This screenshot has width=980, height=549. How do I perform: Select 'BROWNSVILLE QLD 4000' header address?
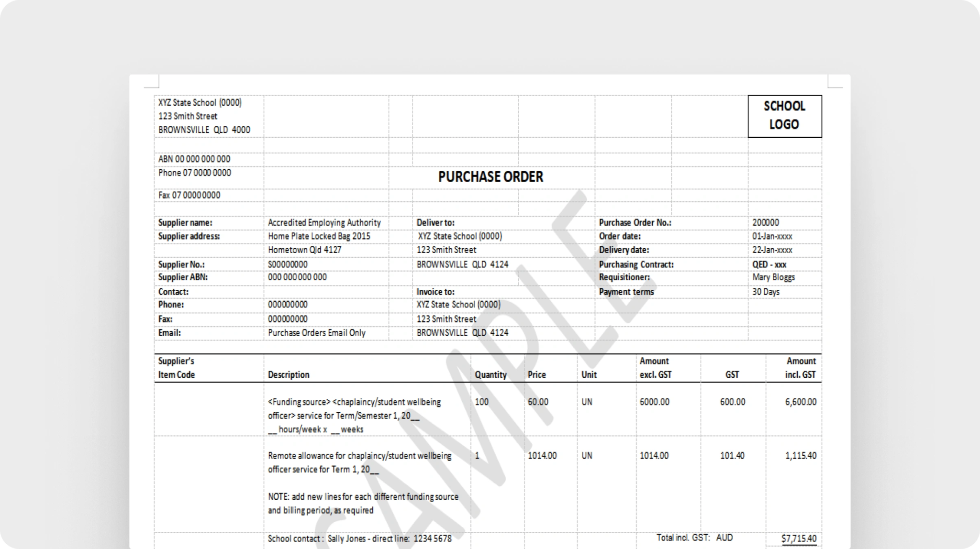pos(204,130)
